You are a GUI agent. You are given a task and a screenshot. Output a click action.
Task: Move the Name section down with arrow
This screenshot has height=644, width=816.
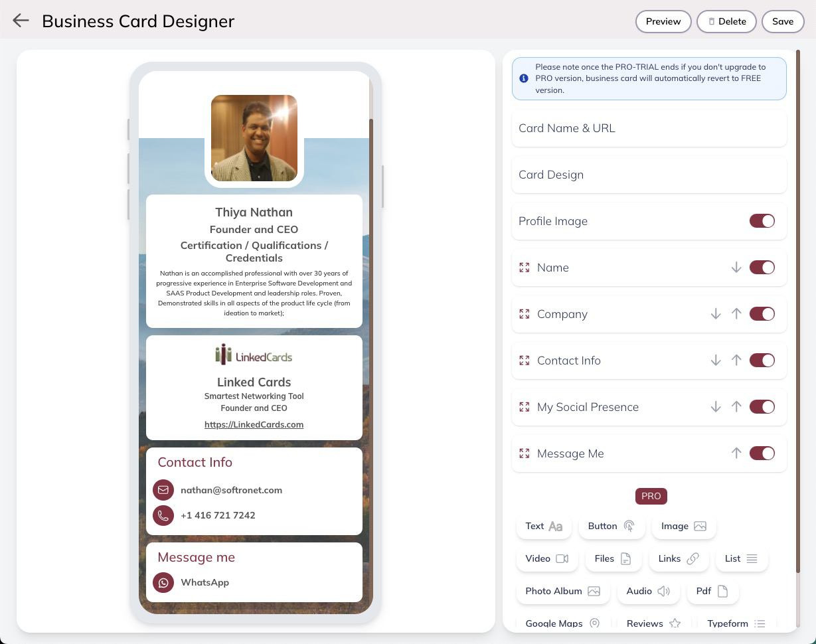[736, 268]
